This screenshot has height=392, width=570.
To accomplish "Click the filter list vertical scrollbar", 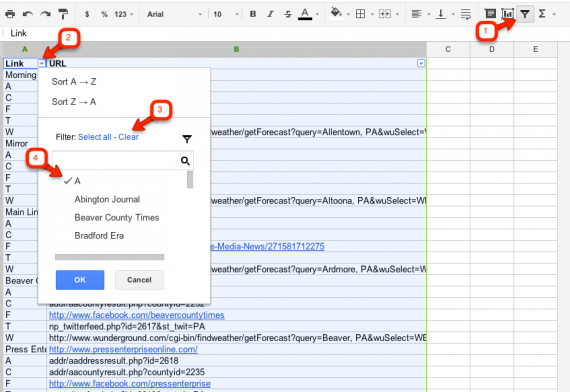I will [x=190, y=180].
